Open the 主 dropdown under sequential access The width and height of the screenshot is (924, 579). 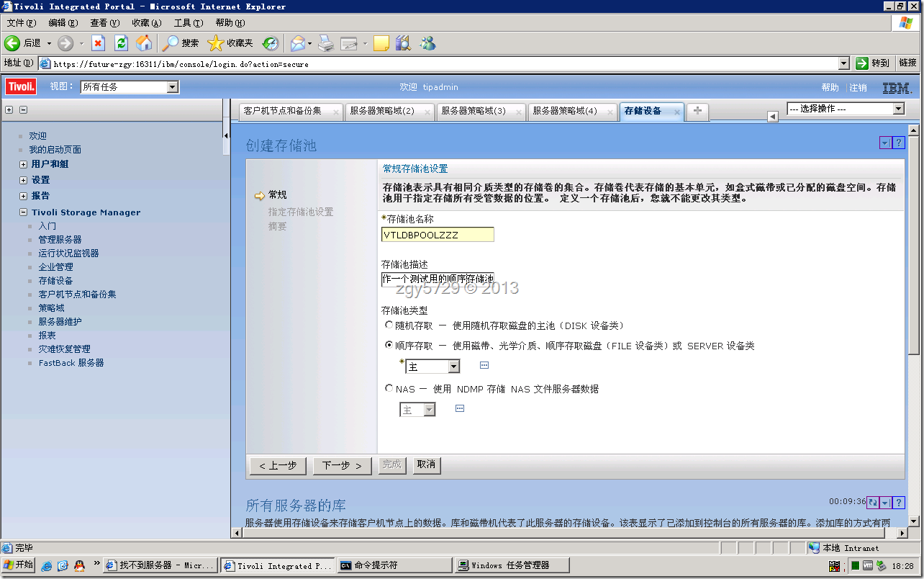coord(432,367)
